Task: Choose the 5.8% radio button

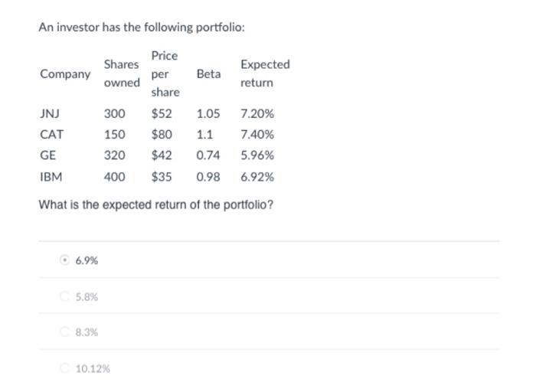Action: [65, 296]
